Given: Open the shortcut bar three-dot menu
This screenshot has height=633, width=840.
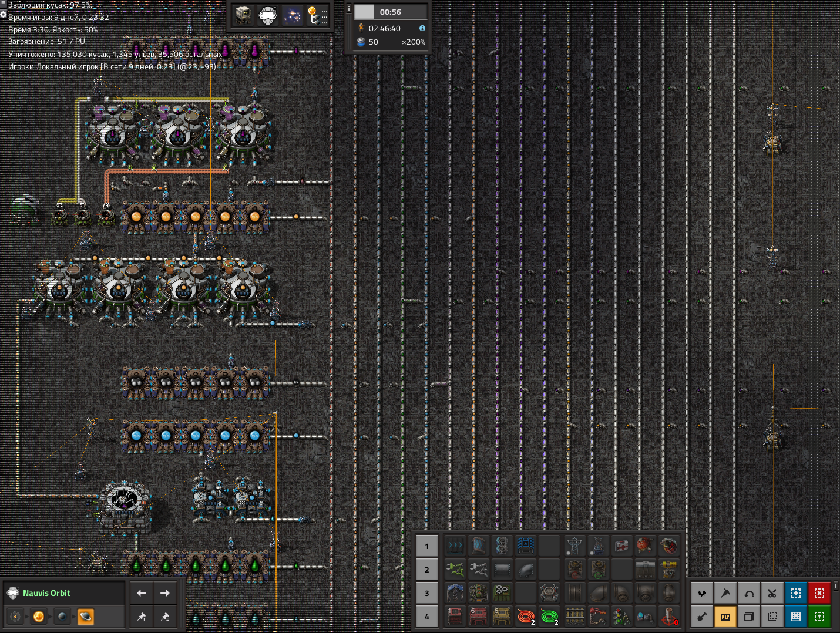Looking at the screenshot, I should coord(835,585).
